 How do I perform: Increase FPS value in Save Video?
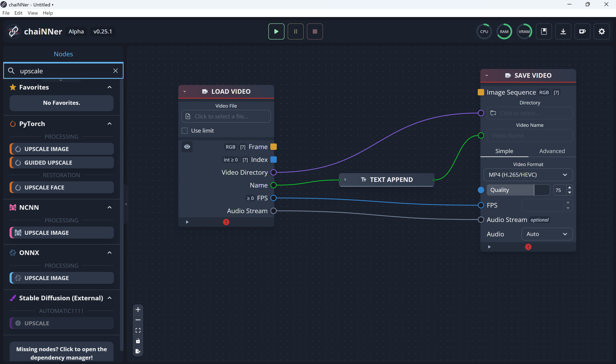(x=568, y=202)
